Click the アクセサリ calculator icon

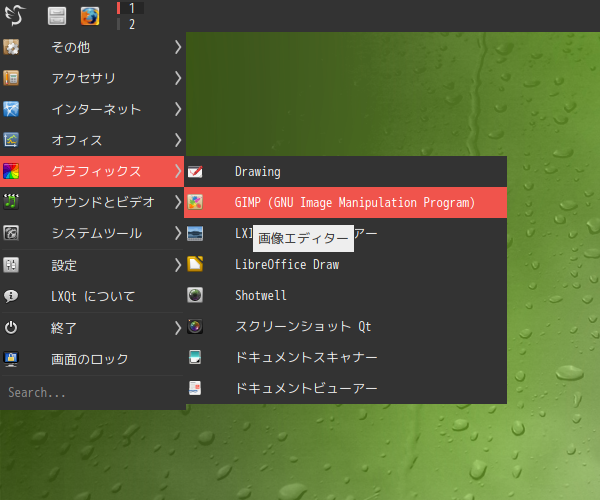[x=11, y=78]
